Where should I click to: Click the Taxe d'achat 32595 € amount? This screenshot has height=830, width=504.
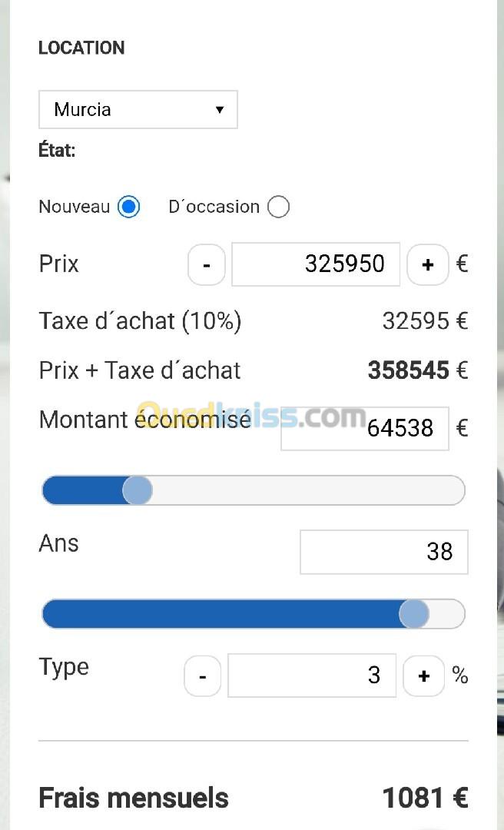[424, 321]
